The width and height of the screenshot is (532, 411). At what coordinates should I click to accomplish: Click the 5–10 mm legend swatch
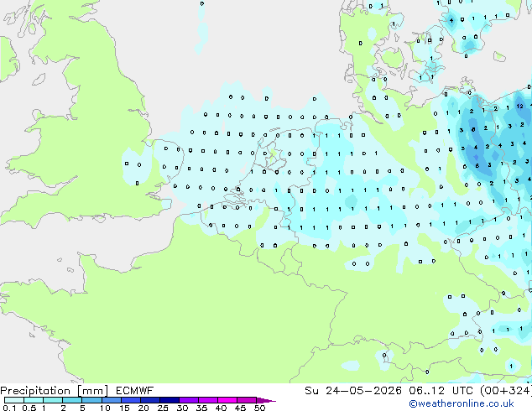[91, 400]
